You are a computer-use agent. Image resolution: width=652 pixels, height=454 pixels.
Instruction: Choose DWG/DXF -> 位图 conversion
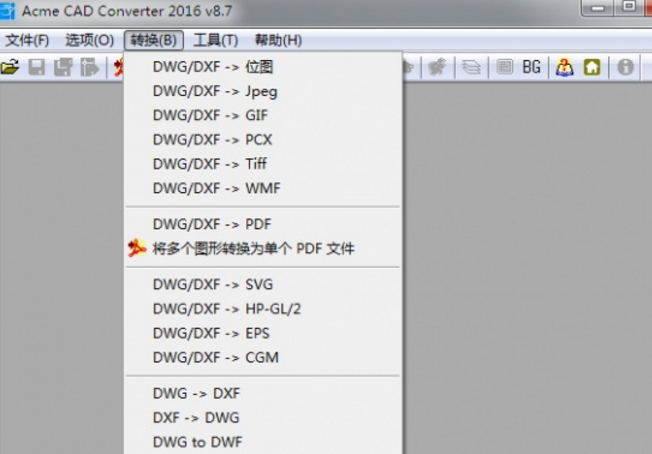(x=263, y=67)
